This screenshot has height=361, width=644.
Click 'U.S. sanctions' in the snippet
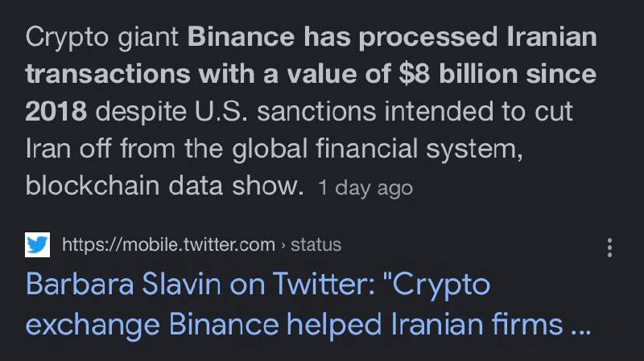click(x=286, y=111)
